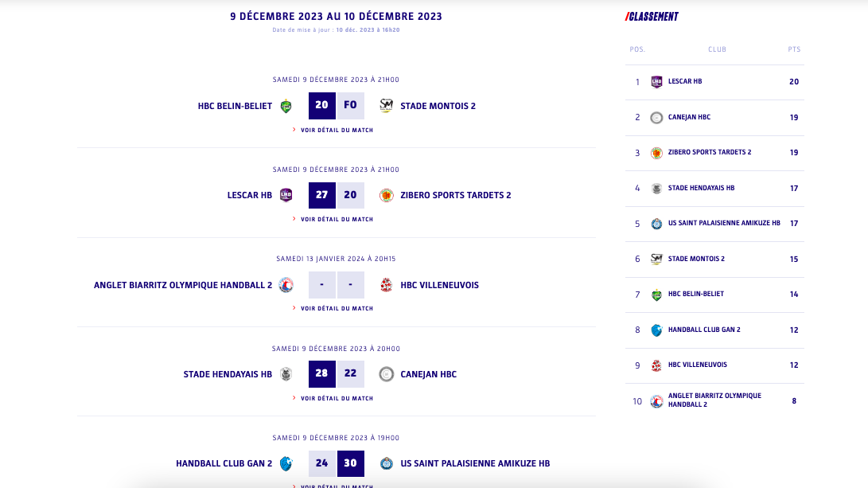The width and height of the screenshot is (868, 488).
Task: Select Canejan HBC in the classement list
Action: click(x=689, y=117)
